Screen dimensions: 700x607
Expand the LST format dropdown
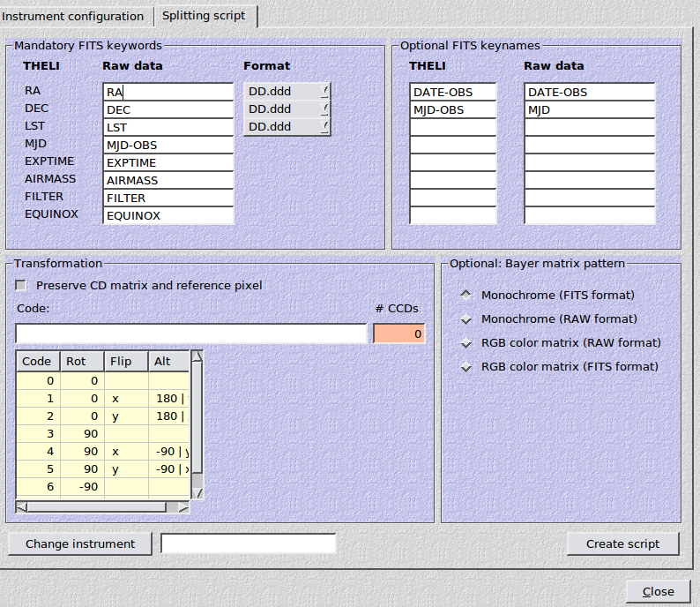point(287,127)
